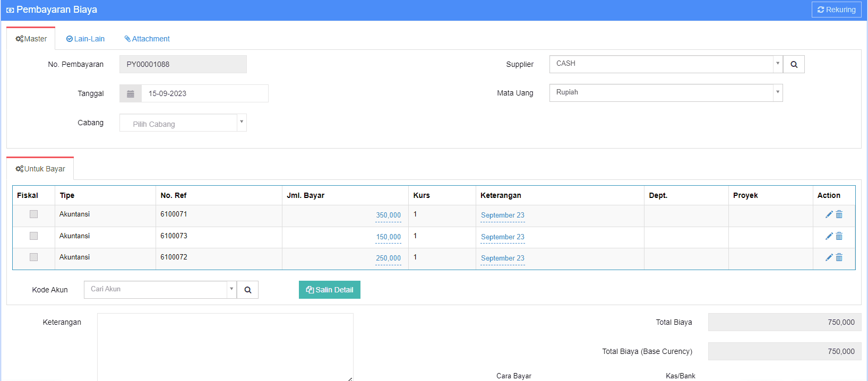Tick the Fiskal checkbox for row 6100072
The width and height of the screenshot is (868, 381).
point(33,257)
